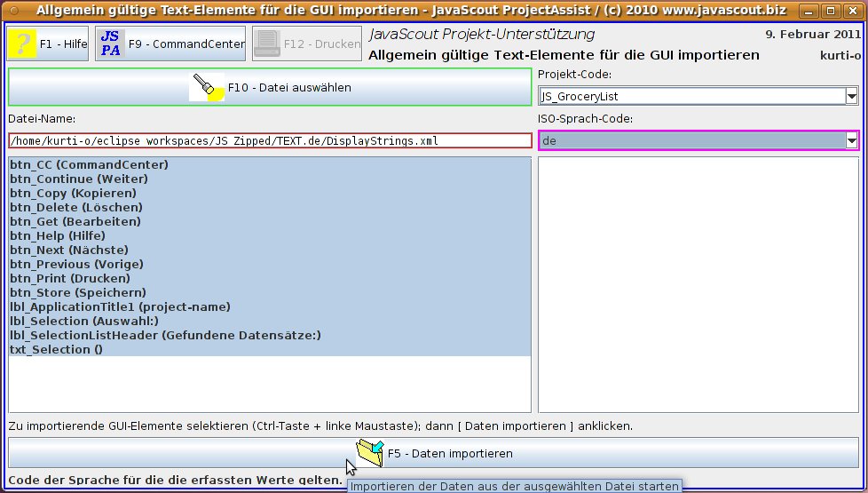Screen dimensions: 868x493
Task: Pick lbl_ApplicationTitle1 (project-name) entry
Action: pyautogui.click(x=120, y=306)
